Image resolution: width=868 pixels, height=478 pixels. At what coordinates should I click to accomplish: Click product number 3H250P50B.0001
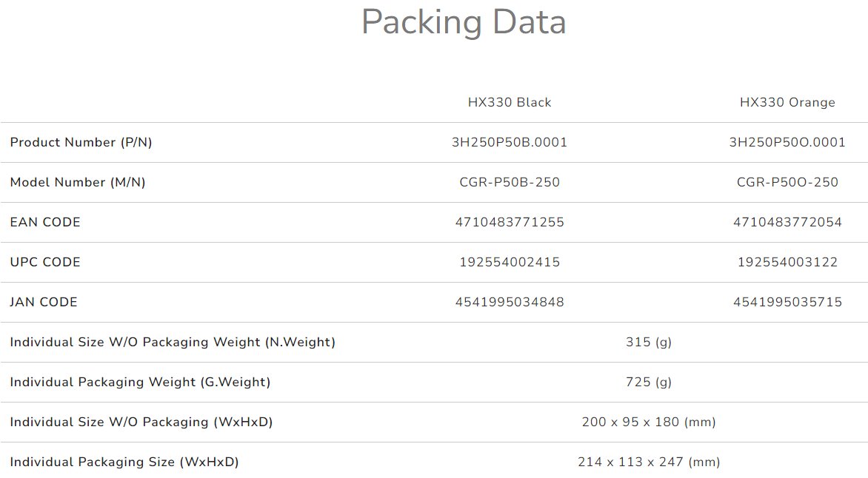coord(510,143)
